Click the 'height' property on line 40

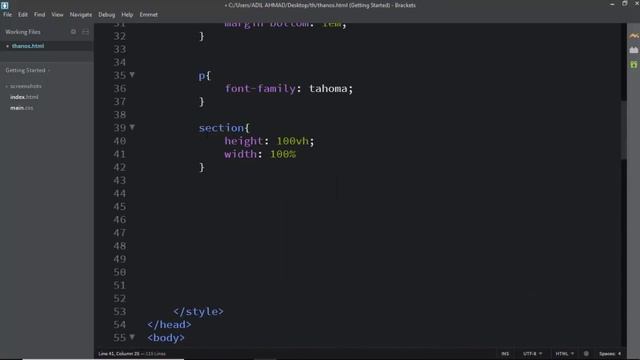pos(244,141)
